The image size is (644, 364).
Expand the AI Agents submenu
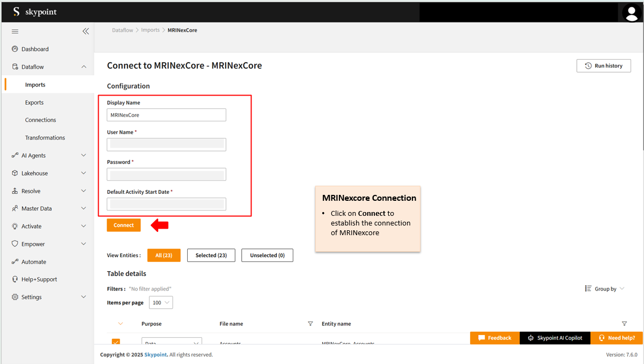84,155
